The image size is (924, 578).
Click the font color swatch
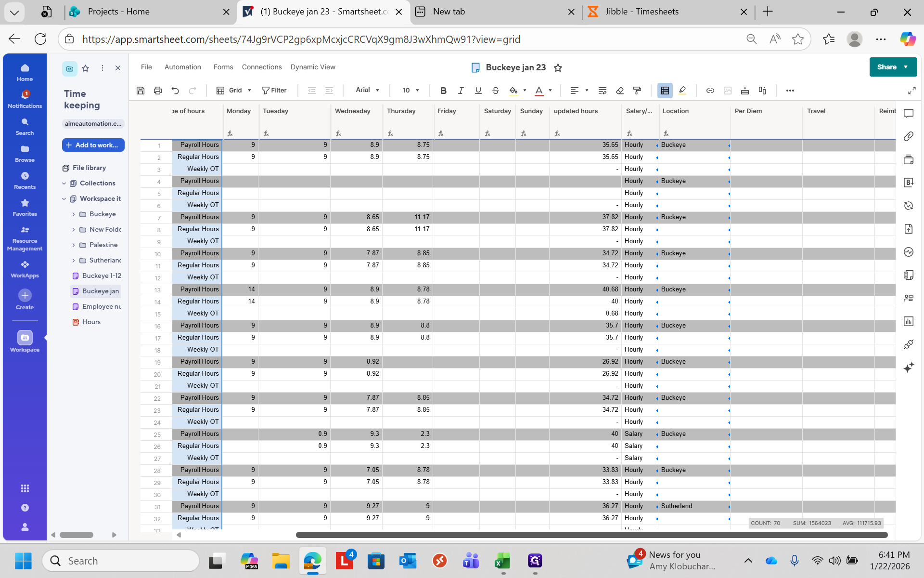(539, 91)
